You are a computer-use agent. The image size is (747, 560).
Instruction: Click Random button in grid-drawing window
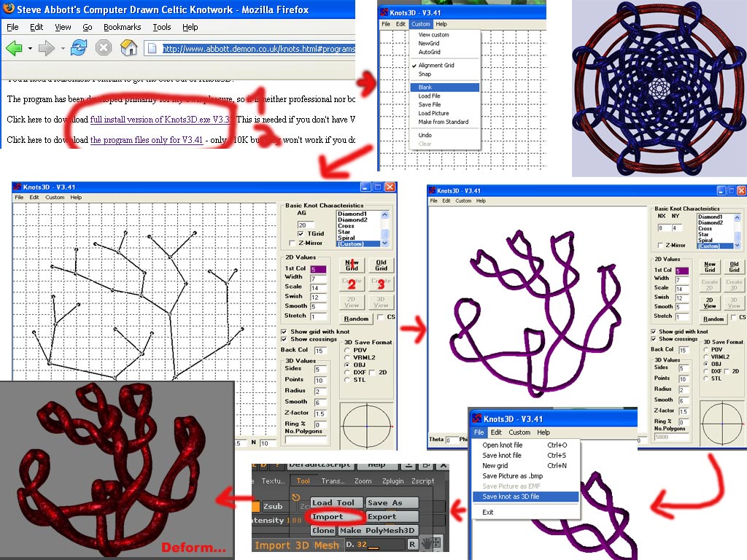[356, 319]
